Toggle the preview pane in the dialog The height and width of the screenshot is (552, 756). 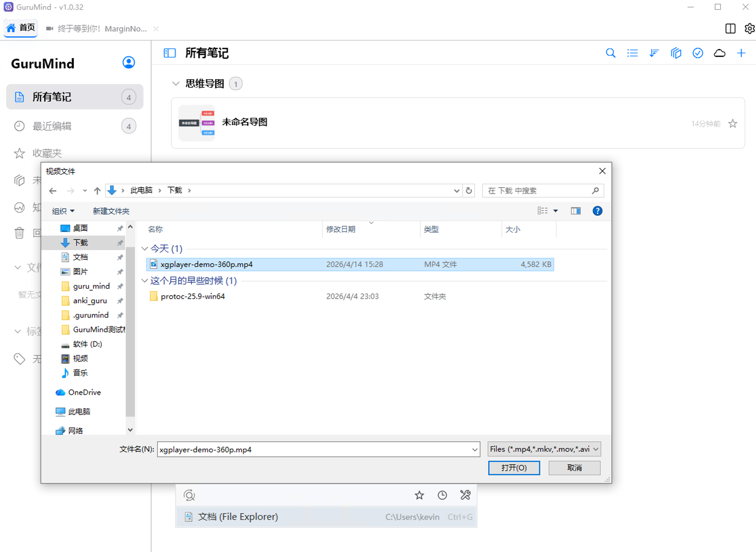click(576, 211)
